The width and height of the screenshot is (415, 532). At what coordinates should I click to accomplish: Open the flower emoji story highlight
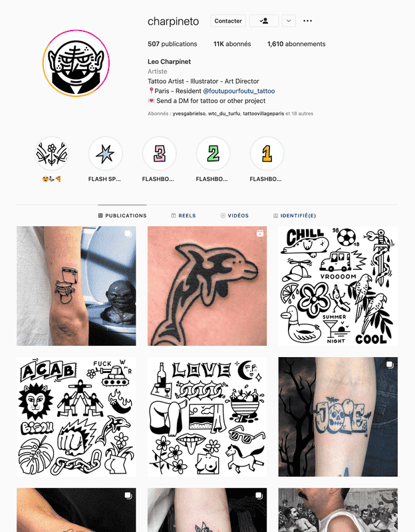pyautogui.click(x=52, y=154)
